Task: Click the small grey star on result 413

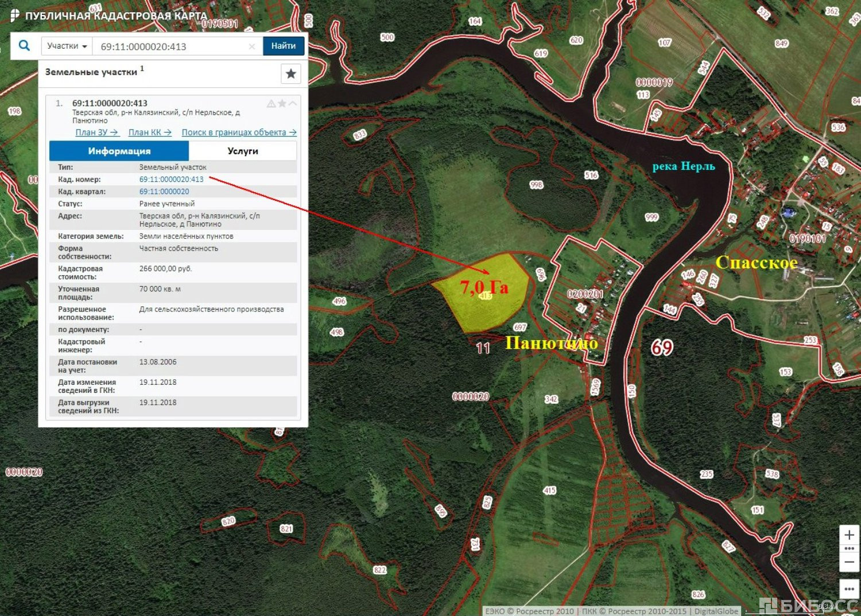Action: tap(282, 103)
